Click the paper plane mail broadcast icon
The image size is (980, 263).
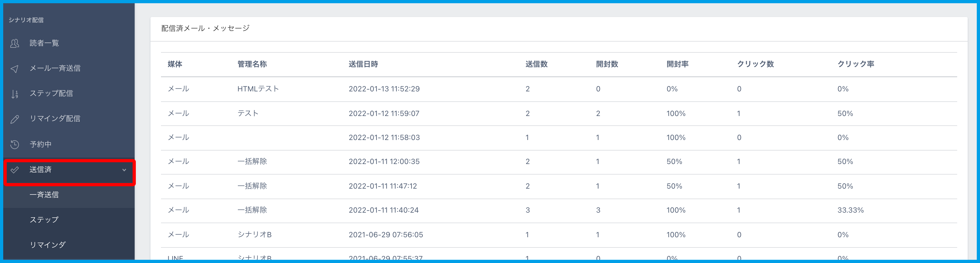pos(14,69)
